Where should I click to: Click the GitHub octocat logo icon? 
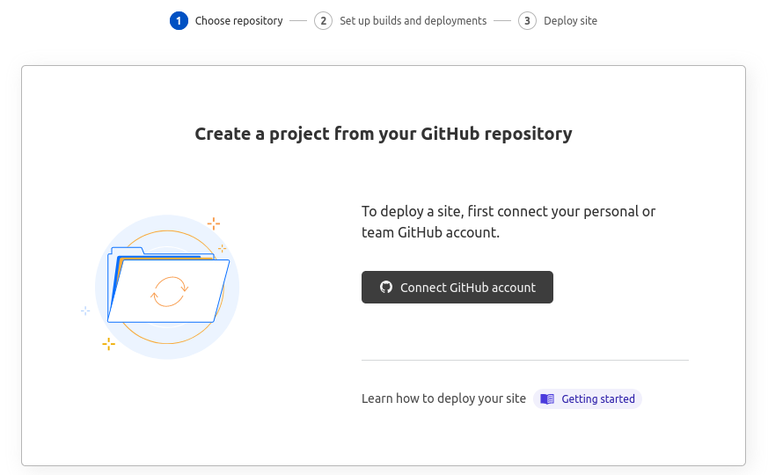pyautogui.click(x=386, y=287)
